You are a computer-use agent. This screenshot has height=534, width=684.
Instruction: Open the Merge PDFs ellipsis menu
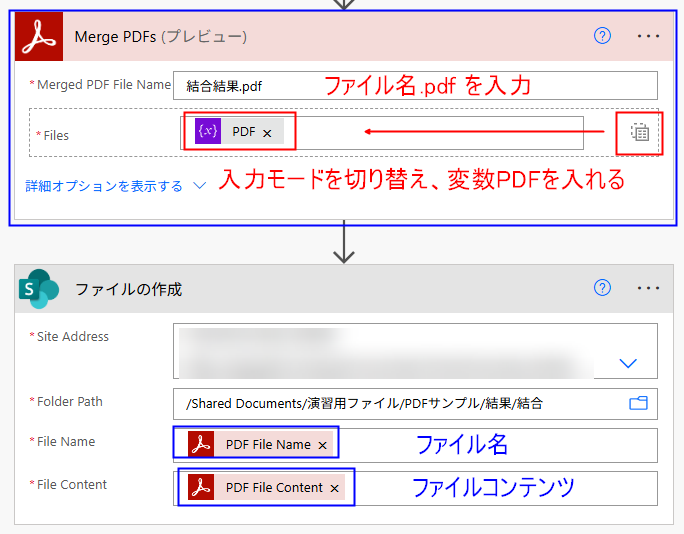click(x=648, y=36)
